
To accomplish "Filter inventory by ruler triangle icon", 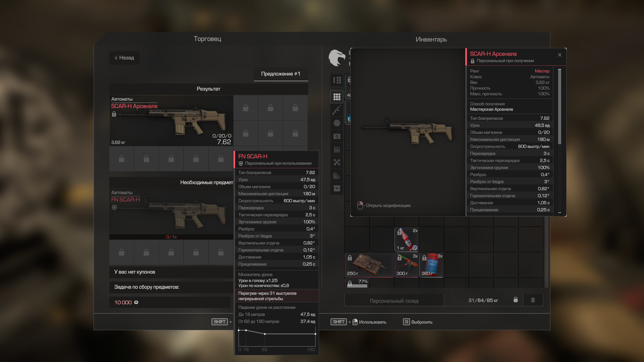I will [337, 175].
